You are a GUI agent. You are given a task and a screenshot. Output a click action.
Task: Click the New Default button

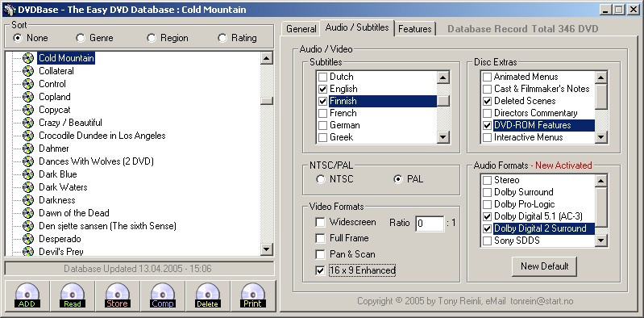tap(544, 266)
